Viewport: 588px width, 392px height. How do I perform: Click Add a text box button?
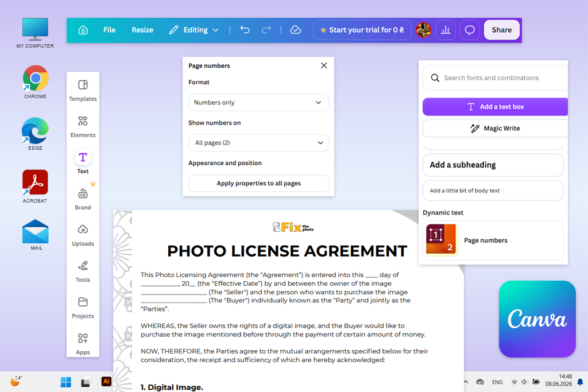point(495,107)
